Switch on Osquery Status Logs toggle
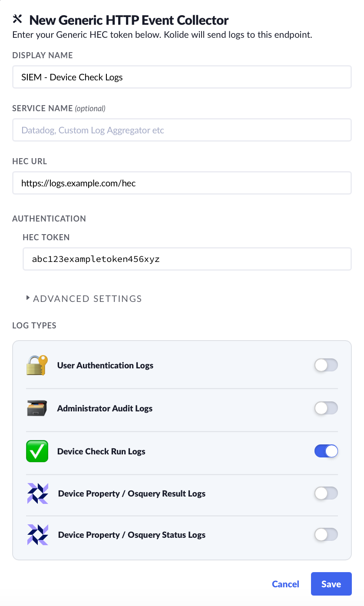 (326, 535)
